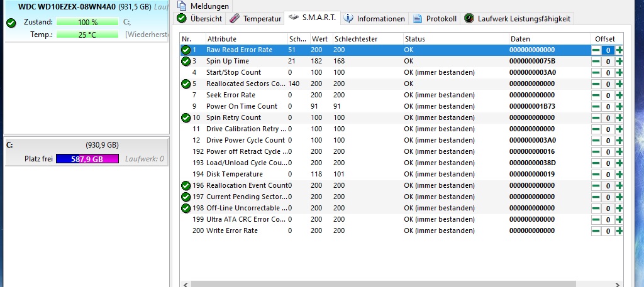Screen dimensions: 644x287
Task: Select the Disk Temperature row
Action: pos(402,174)
